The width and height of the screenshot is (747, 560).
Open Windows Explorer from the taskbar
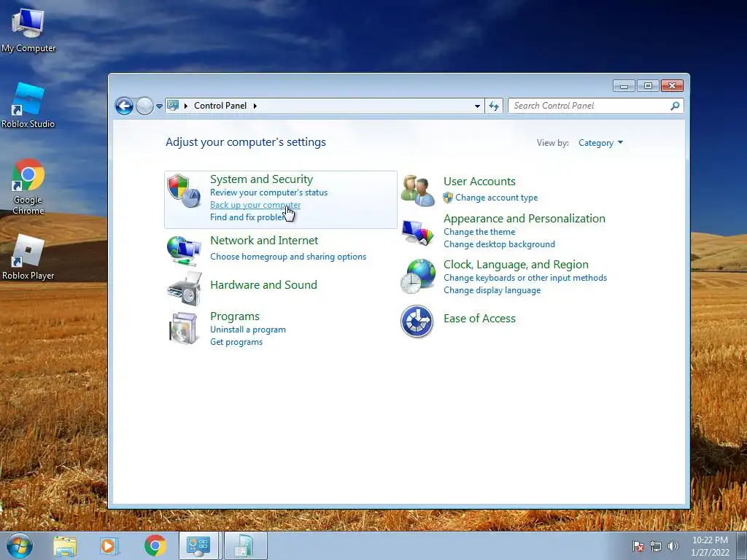[65, 546]
